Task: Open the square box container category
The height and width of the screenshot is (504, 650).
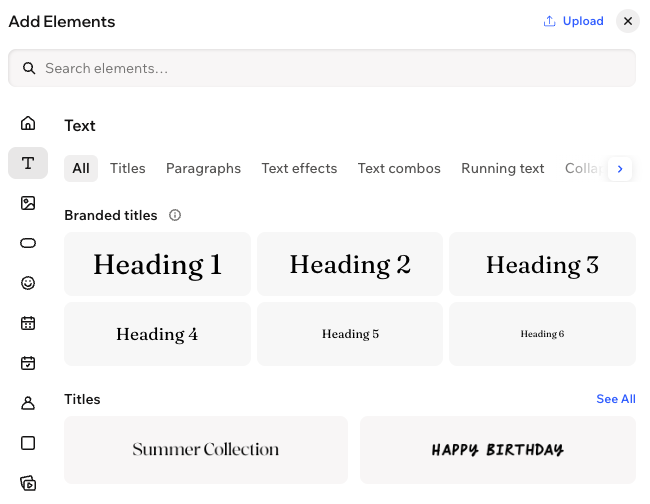Action: (28, 443)
